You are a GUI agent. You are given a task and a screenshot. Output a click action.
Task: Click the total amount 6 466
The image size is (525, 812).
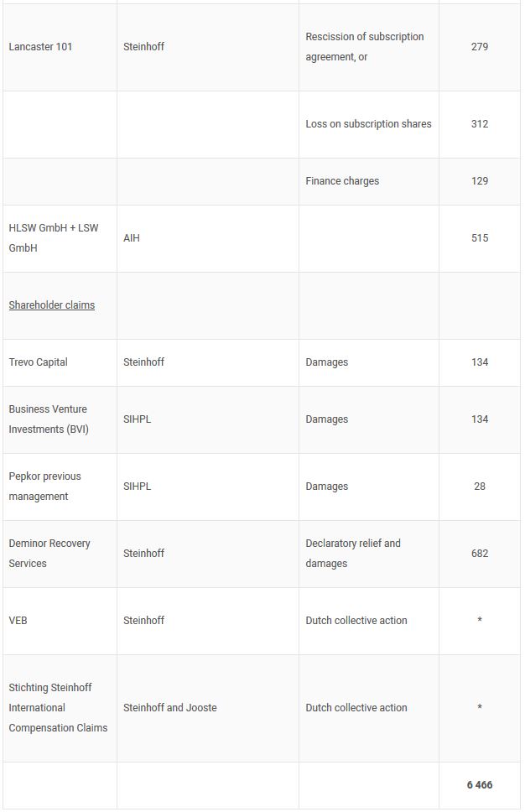(x=480, y=785)
